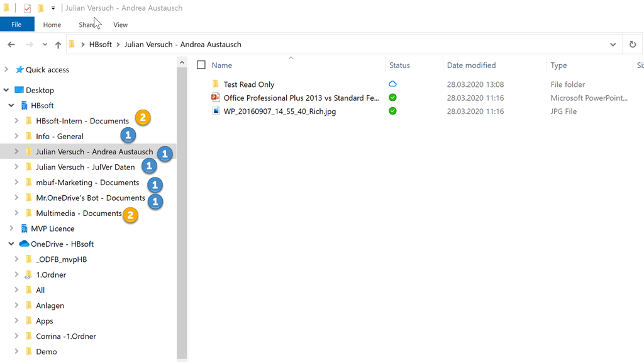Click the navigation pane scroll up arrow
The image size is (644, 362).
tap(182, 62)
